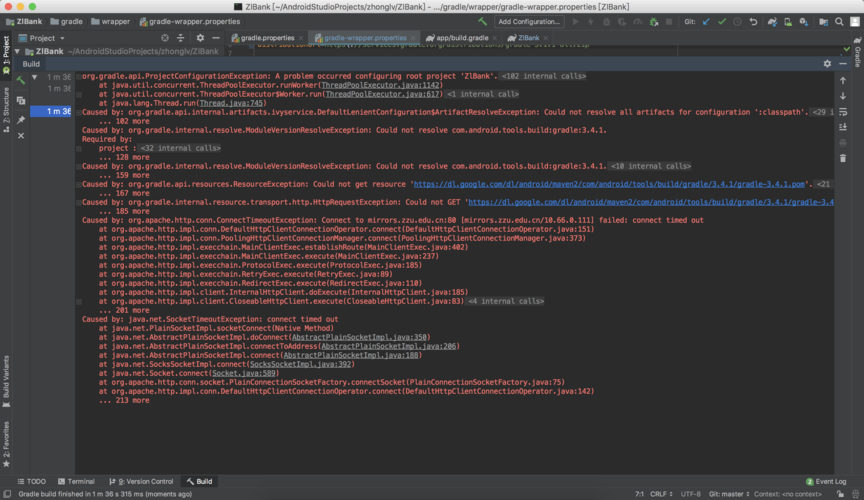
Task: Toggle view in Build panel left strip
Action: 21,101
